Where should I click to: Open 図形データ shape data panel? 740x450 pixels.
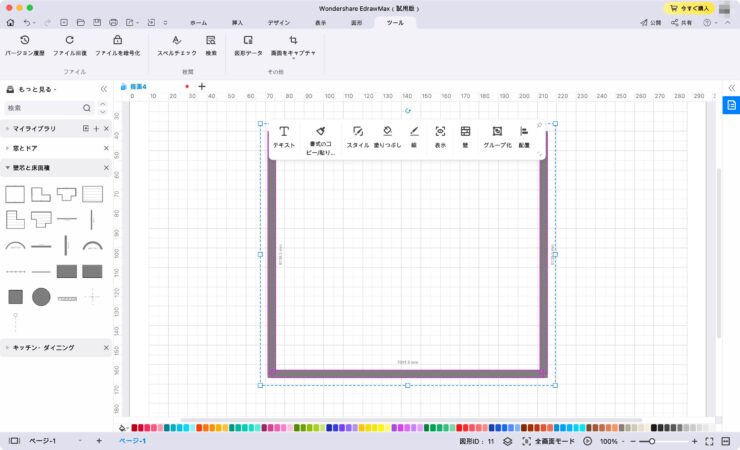(x=248, y=45)
